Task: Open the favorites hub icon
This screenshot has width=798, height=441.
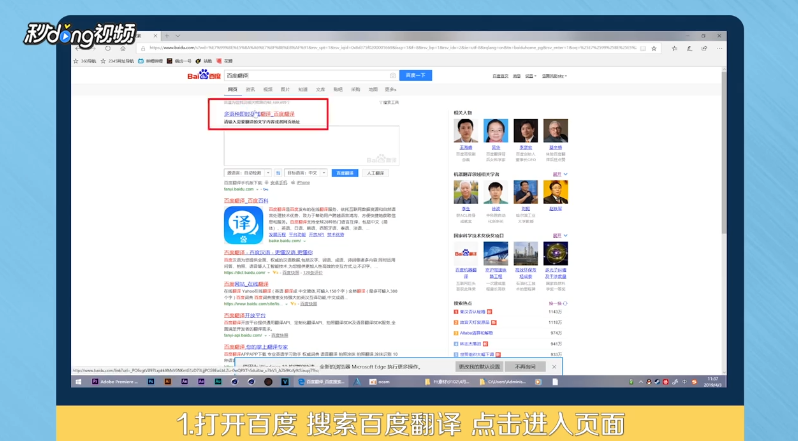Action: (674, 48)
